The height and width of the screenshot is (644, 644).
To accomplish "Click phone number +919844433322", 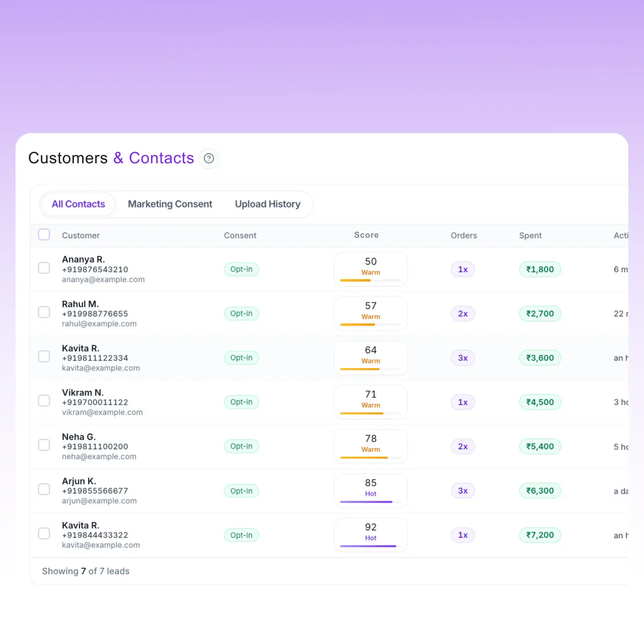I will pos(95,535).
